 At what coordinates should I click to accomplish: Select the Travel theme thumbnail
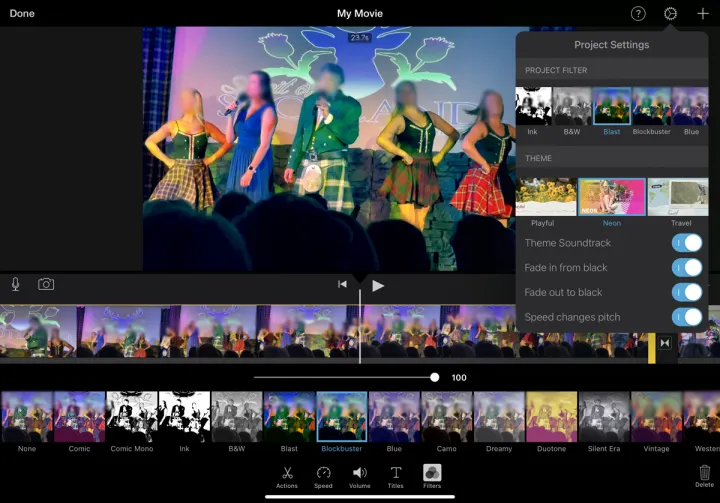(677, 197)
